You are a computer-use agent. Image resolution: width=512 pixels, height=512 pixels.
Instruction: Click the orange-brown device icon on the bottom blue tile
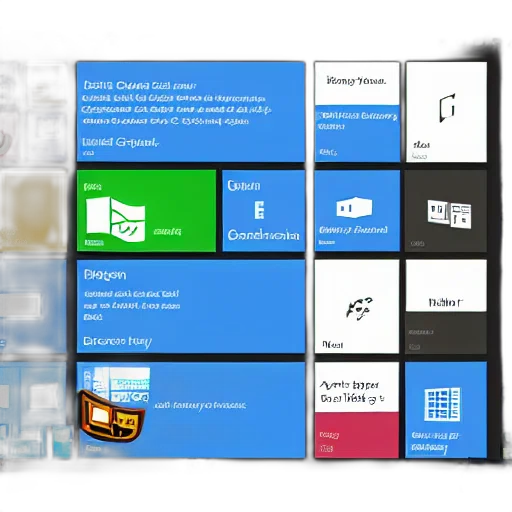click(x=112, y=416)
